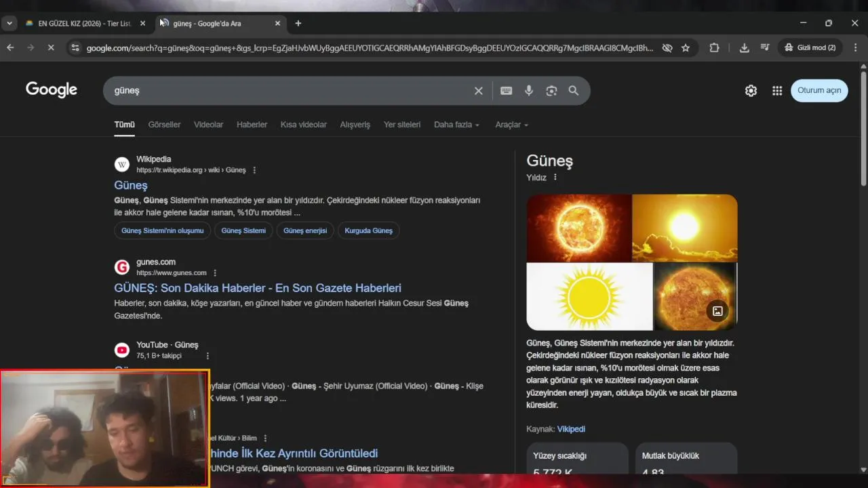
Task: Click the more images icon on panel
Action: pyautogui.click(x=717, y=311)
